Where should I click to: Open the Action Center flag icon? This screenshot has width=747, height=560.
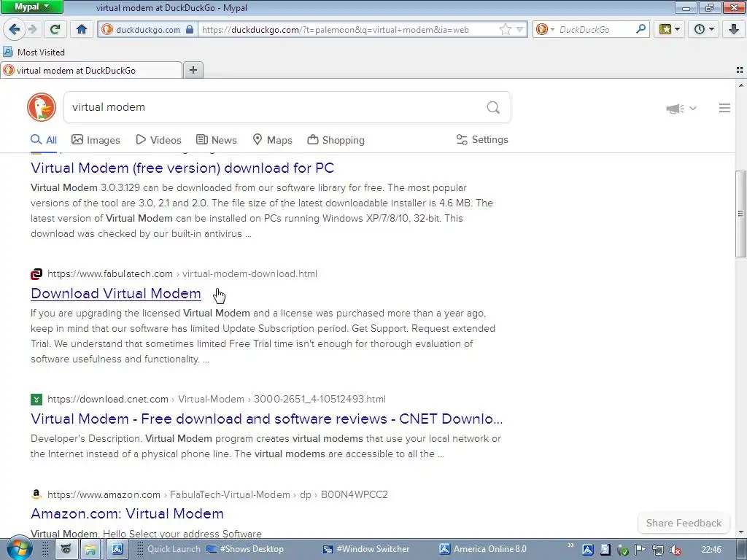pos(640,550)
